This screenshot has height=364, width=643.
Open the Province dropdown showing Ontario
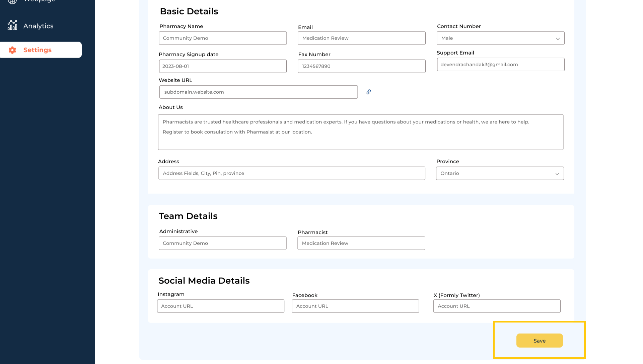click(499, 173)
